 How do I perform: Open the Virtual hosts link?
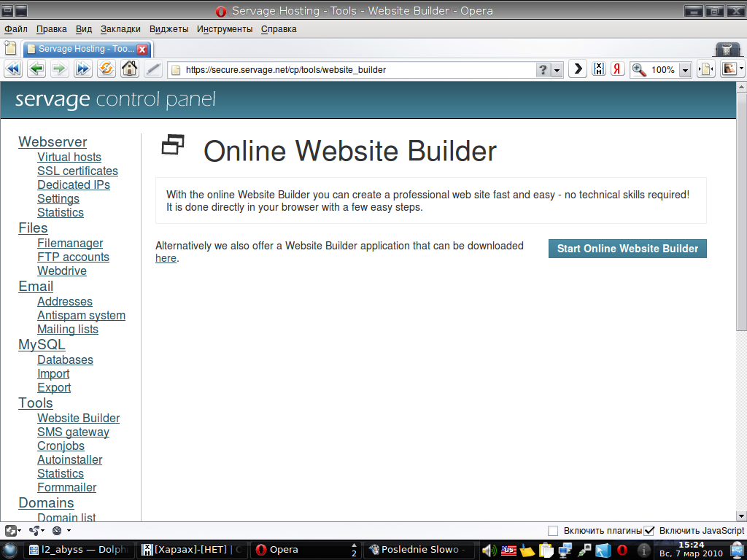[x=69, y=157]
